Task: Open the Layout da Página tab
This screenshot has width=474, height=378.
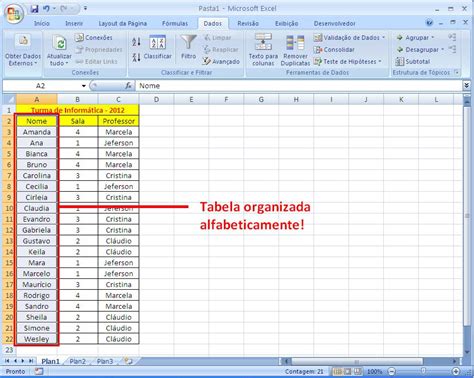Action: click(x=123, y=23)
